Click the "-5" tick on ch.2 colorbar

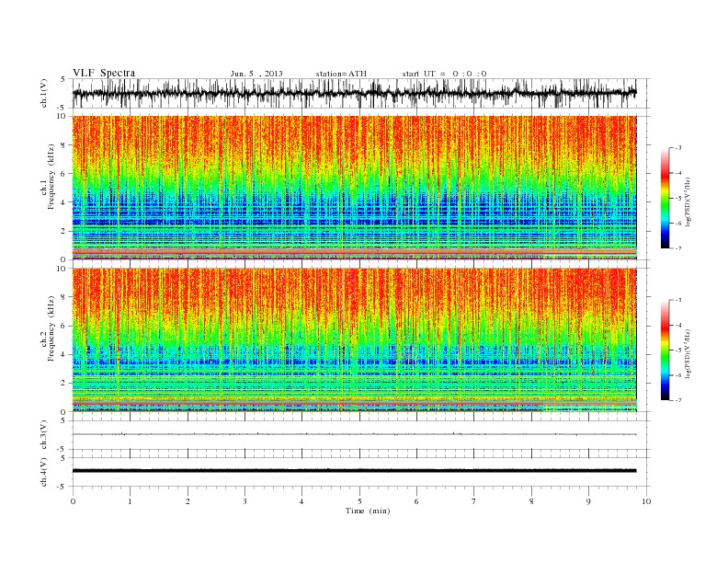[x=677, y=350]
